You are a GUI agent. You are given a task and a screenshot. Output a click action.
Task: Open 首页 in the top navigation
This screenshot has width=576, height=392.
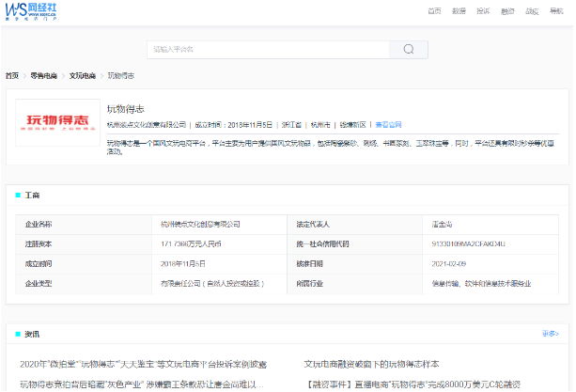pyautogui.click(x=434, y=11)
